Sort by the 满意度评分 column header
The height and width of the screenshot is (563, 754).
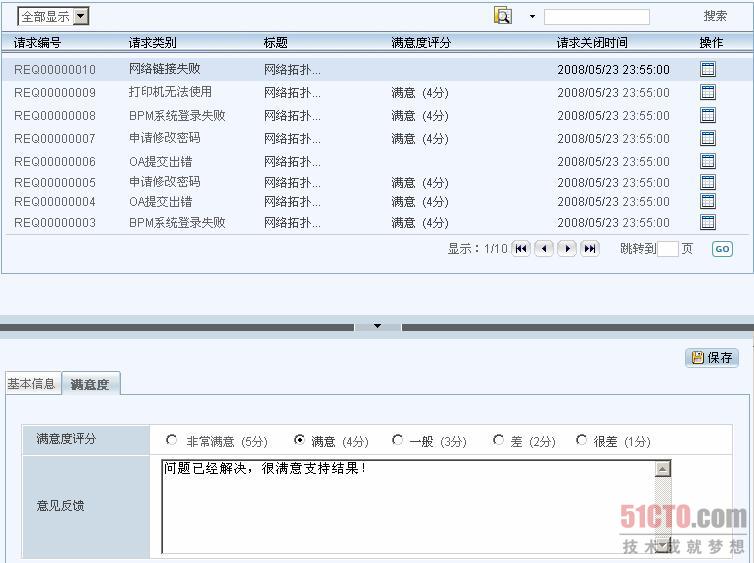point(421,43)
